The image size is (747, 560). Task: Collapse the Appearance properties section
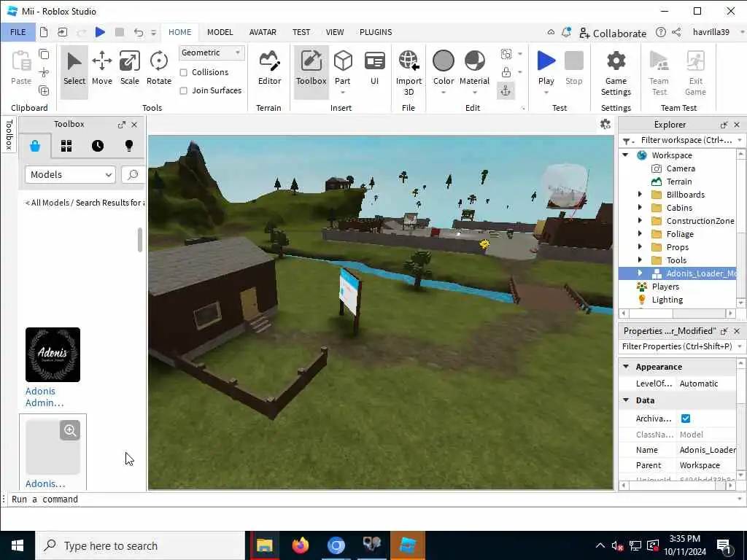626,367
